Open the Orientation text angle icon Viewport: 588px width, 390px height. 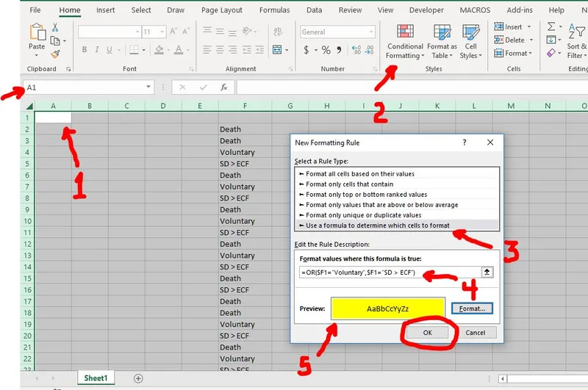coord(246,31)
